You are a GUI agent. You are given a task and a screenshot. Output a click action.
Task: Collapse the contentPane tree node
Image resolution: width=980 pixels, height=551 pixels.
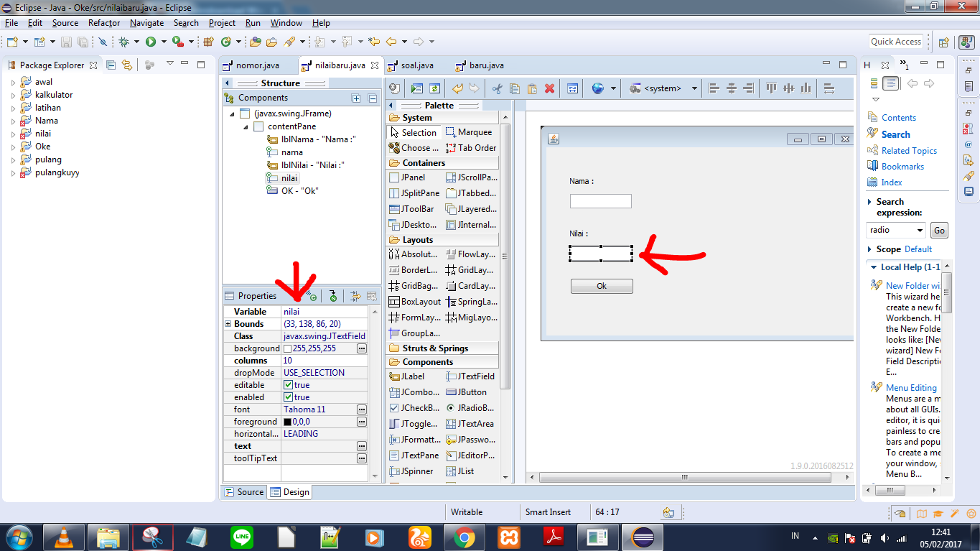pos(246,126)
